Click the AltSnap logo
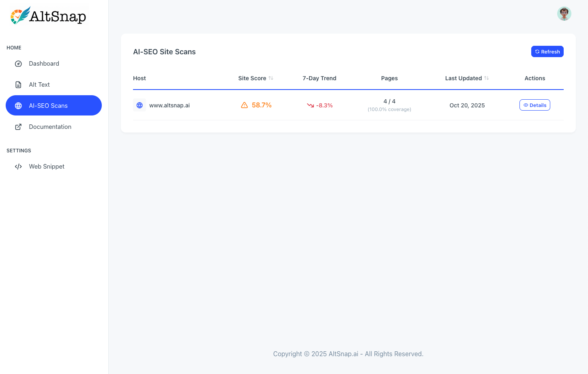588x374 pixels. tap(48, 16)
